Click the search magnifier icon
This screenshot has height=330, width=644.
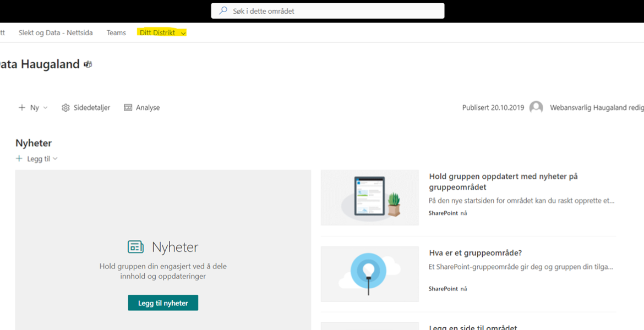pos(223,11)
